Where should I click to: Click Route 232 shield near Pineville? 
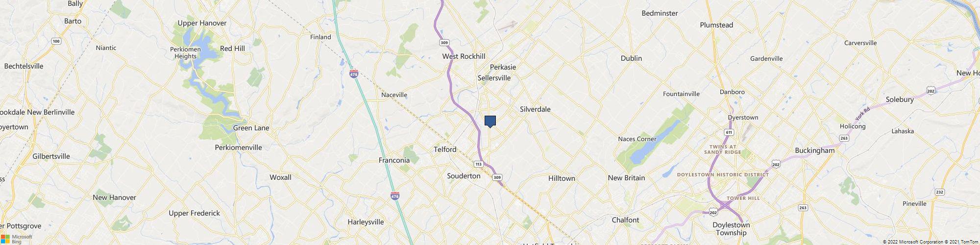click(939, 192)
